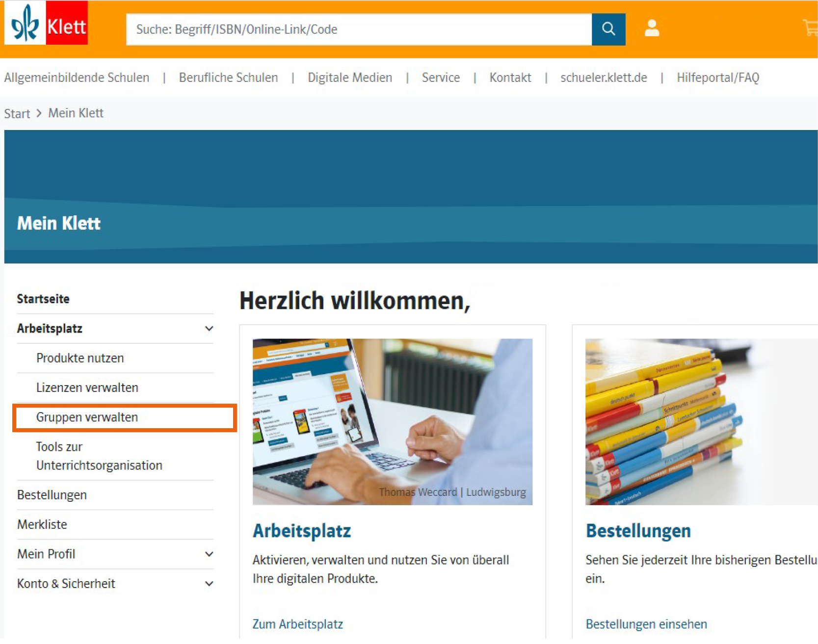This screenshot has height=644, width=818.
Task: Click the Arbeitsplatz card heading
Action: point(302,531)
